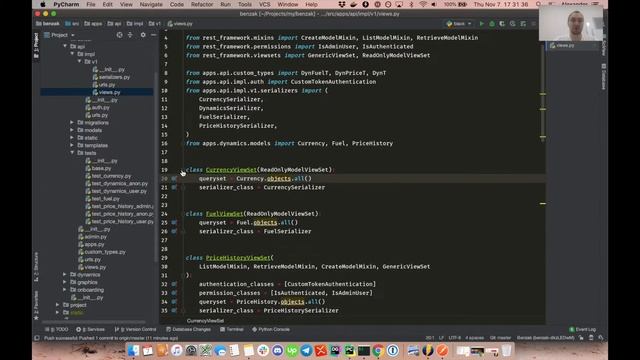Screen dimensions: 640x360
Task: Click the FuelViewSet class name
Action: pyautogui.click(x=224, y=214)
